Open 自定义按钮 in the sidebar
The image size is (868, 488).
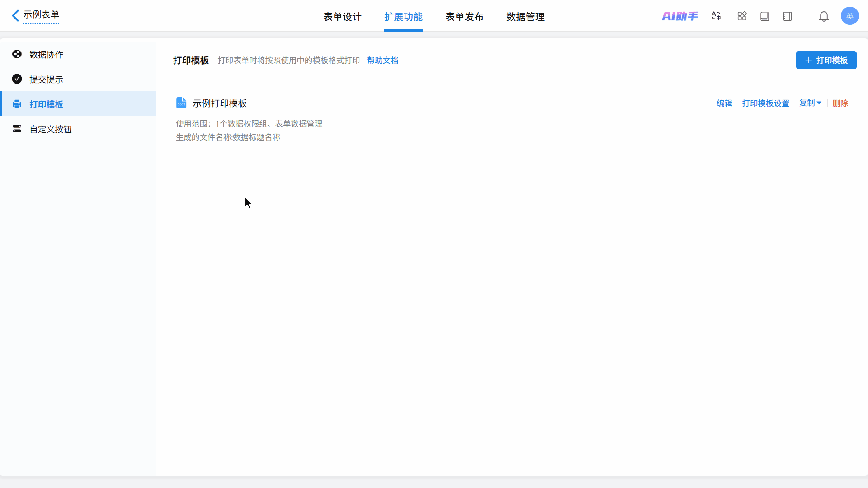click(x=51, y=129)
